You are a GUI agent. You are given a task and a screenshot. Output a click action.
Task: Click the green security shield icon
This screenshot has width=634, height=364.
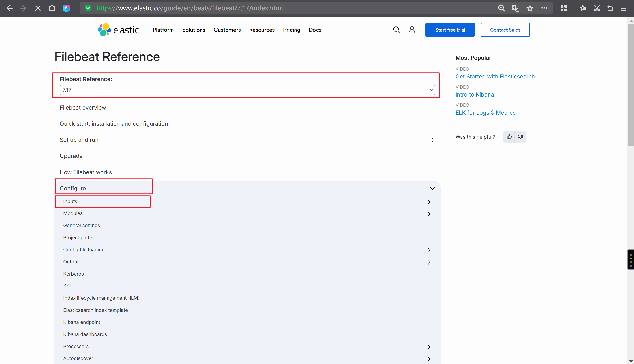click(88, 8)
